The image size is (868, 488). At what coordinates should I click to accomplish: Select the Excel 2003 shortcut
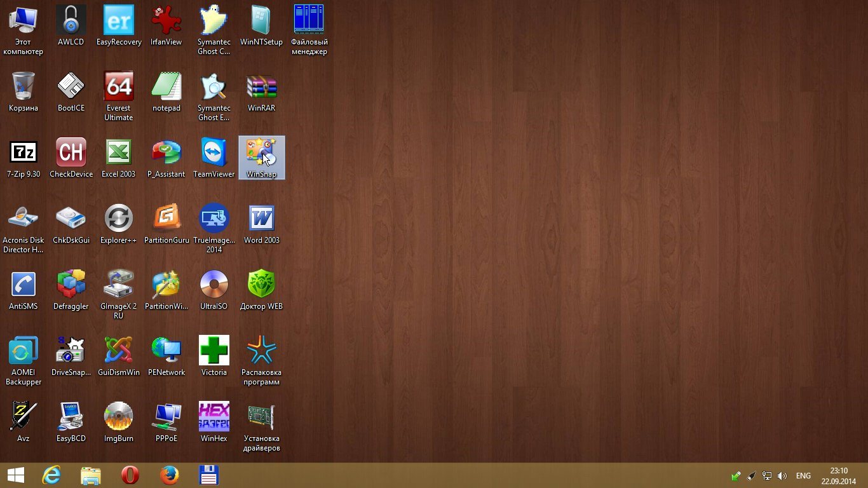click(x=119, y=158)
